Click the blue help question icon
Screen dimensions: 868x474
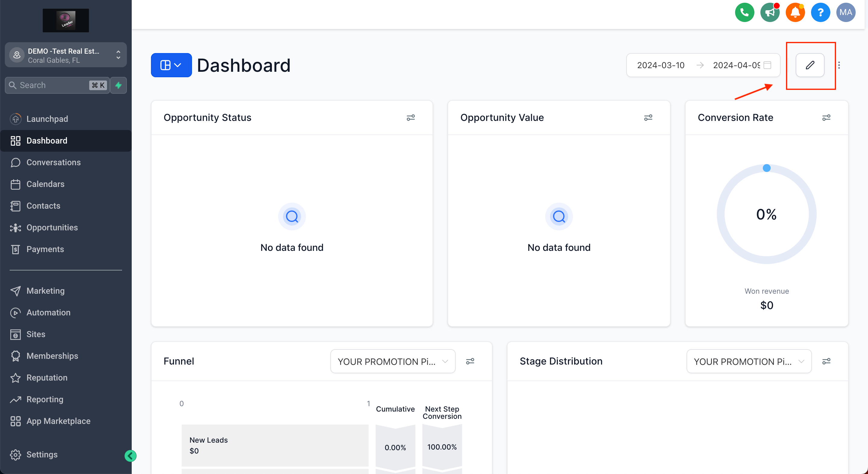[820, 12]
